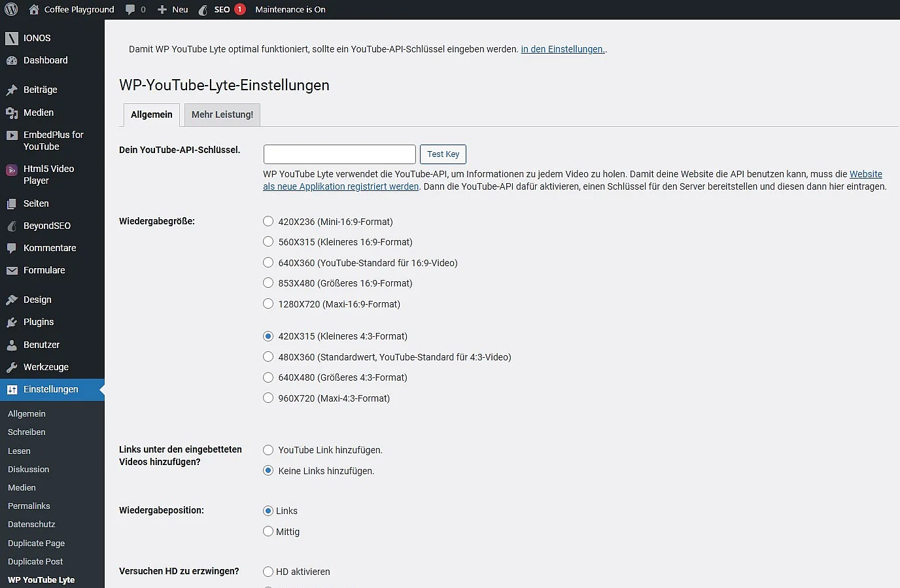
Task: Open Duplicate Page submenu item
Action: coord(36,544)
